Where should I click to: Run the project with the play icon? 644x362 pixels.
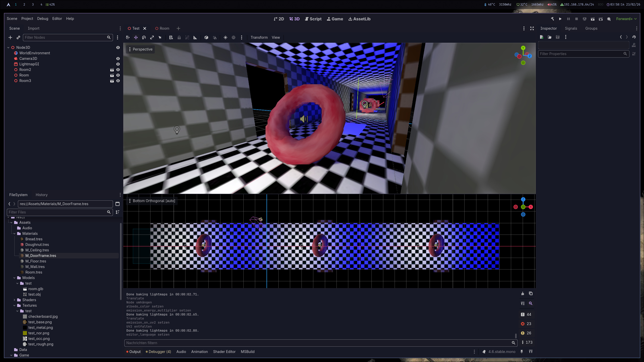[x=560, y=19]
